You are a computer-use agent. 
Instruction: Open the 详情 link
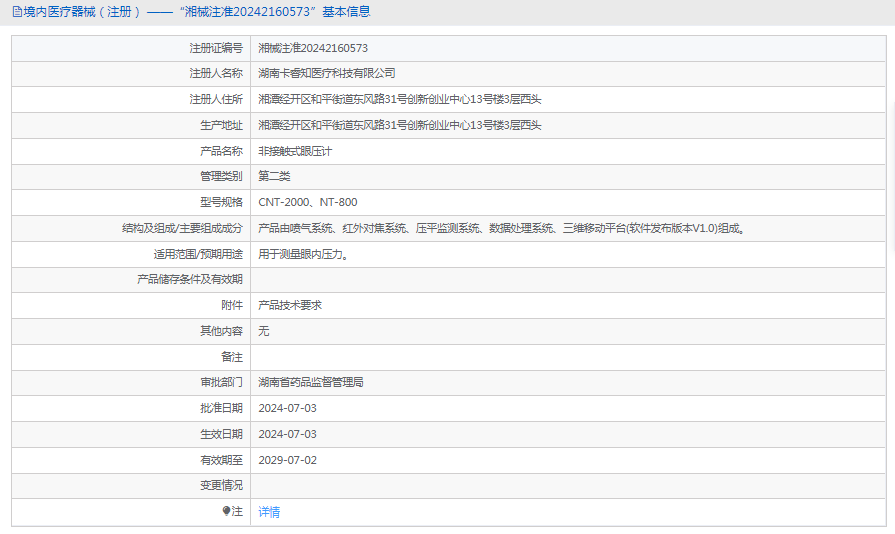(x=269, y=512)
